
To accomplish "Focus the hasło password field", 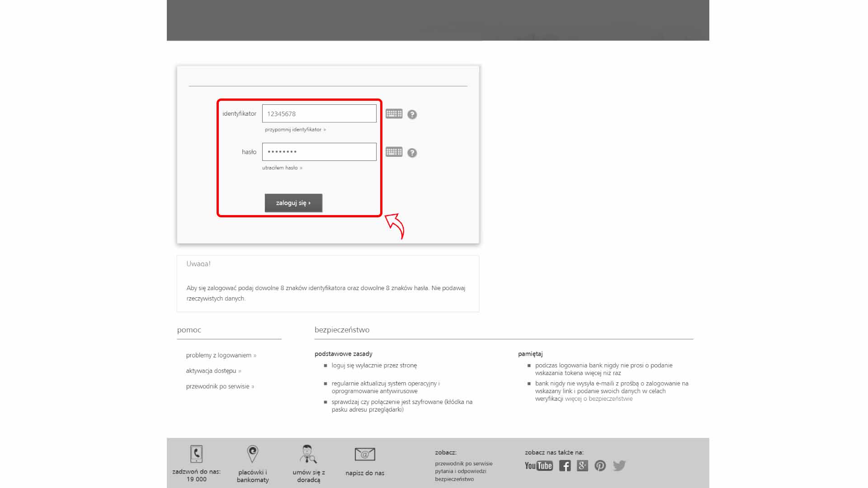I will tap(319, 152).
